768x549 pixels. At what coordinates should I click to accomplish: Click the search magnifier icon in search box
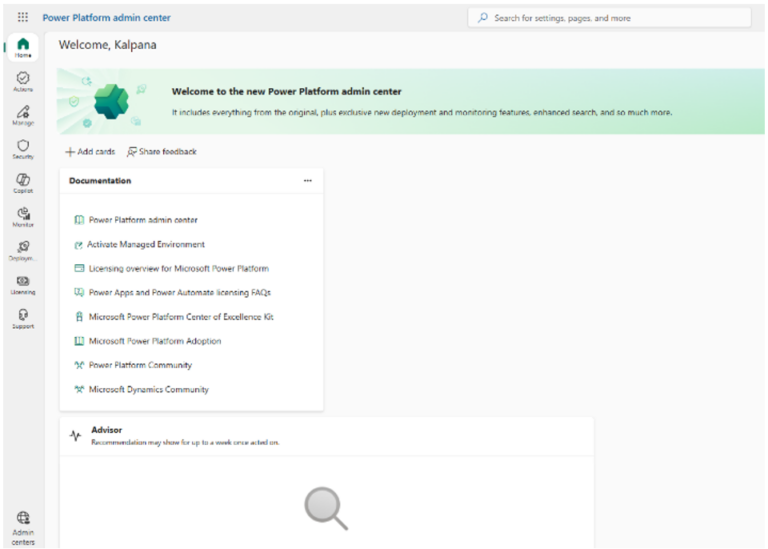click(483, 18)
